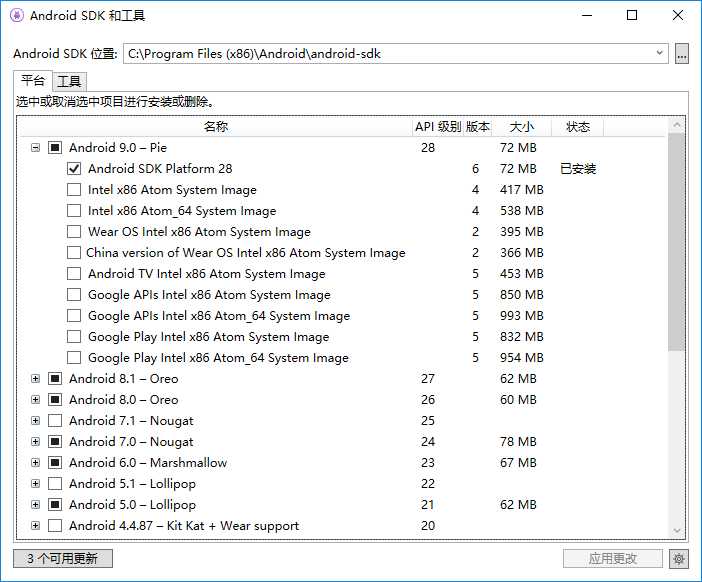The height and width of the screenshot is (582, 702).
Task: Toggle the Android 9.0 – Pie group checkbox
Action: pos(55,148)
